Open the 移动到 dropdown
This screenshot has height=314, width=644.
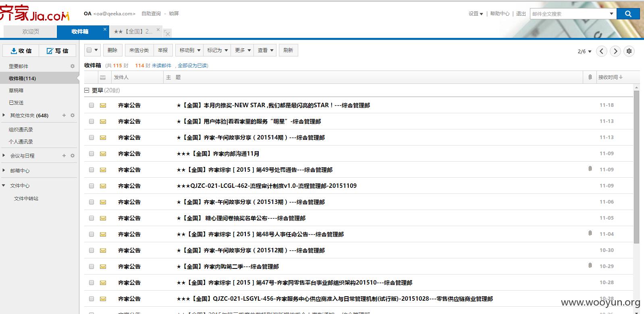click(189, 50)
